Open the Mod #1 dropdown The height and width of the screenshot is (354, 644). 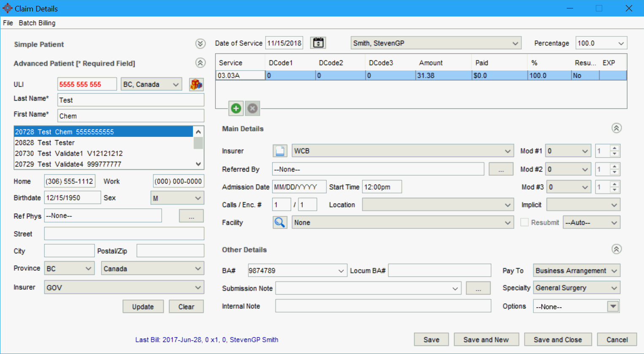pos(568,151)
